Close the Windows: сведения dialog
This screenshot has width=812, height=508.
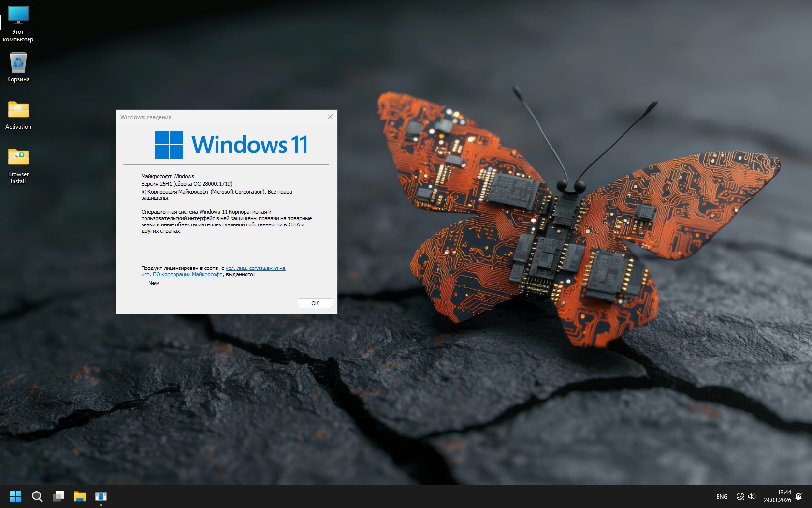(x=330, y=117)
